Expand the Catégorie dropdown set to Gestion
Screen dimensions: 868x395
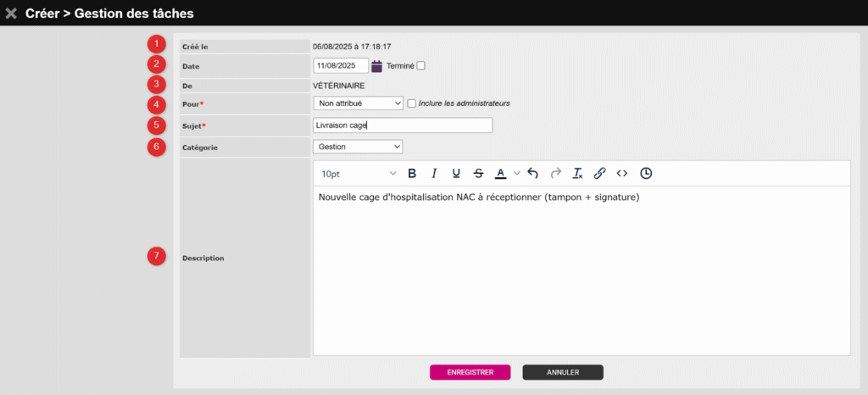(358, 147)
